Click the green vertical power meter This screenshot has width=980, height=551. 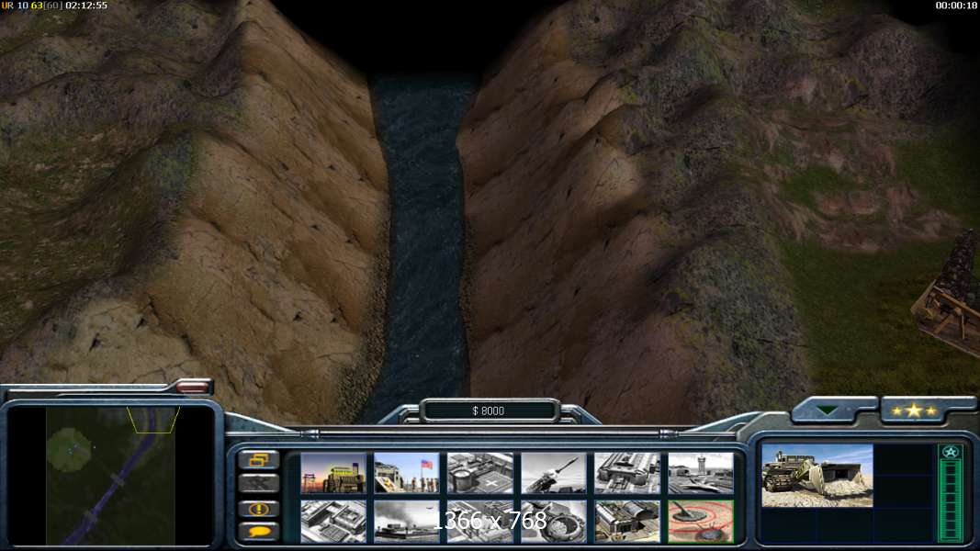coord(951,500)
